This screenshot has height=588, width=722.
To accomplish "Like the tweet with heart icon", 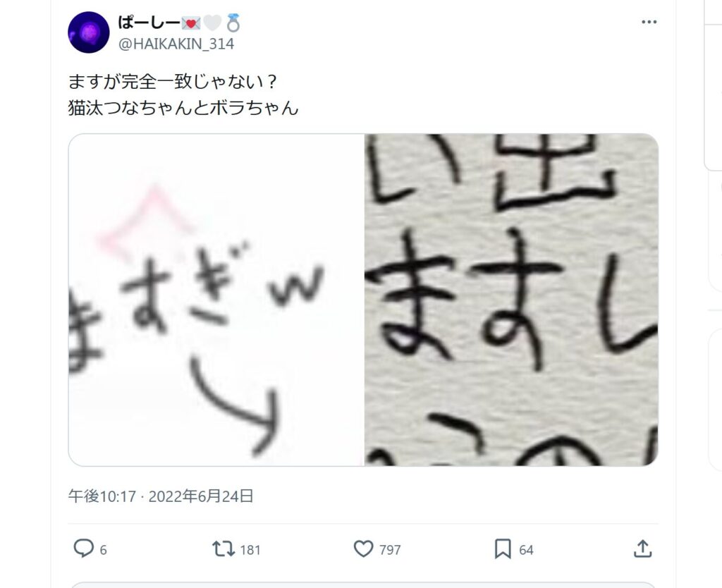I will click(x=363, y=549).
